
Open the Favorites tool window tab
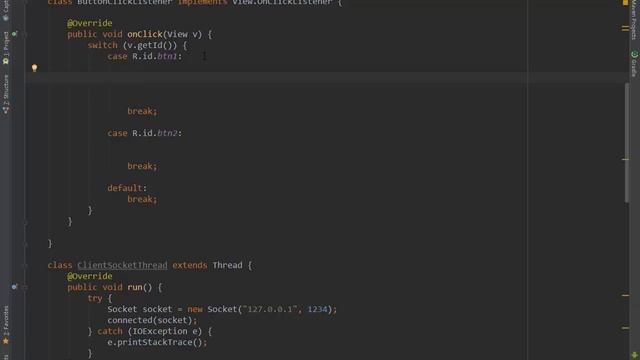click(6, 324)
